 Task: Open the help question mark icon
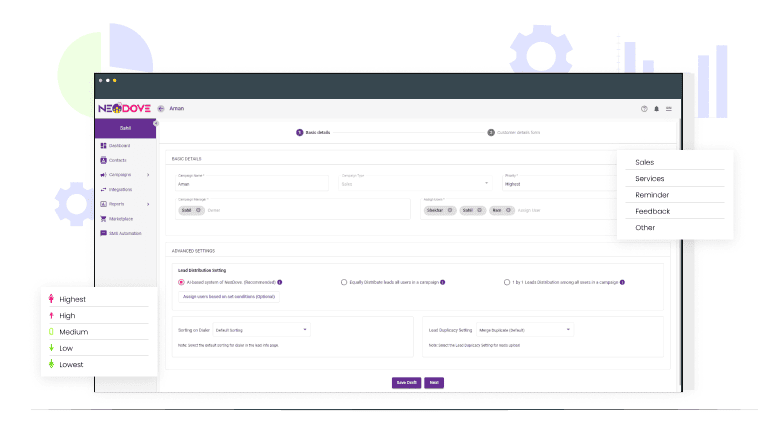point(644,108)
